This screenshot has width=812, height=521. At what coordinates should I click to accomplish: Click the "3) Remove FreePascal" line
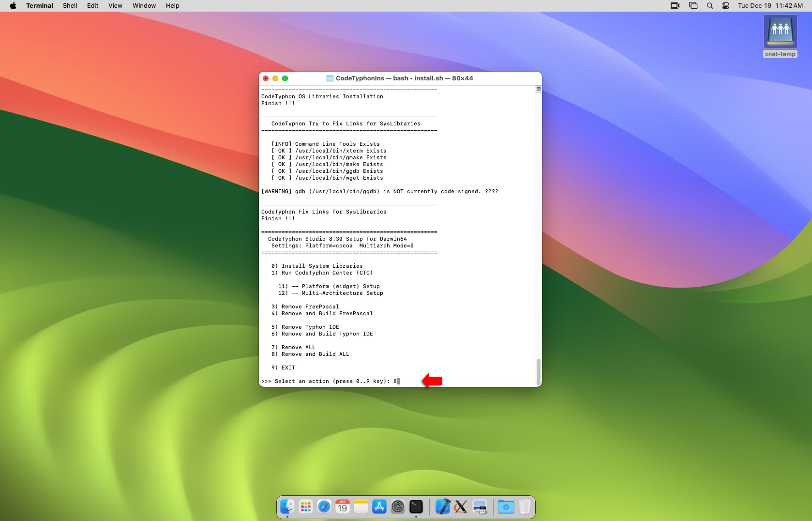tap(305, 307)
